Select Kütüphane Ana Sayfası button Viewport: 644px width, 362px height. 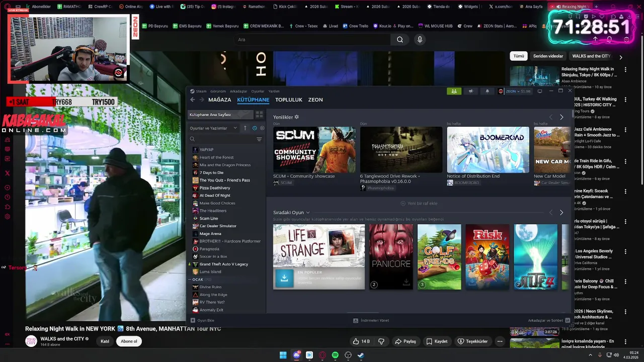pyautogui.click(x=221, y=115)
